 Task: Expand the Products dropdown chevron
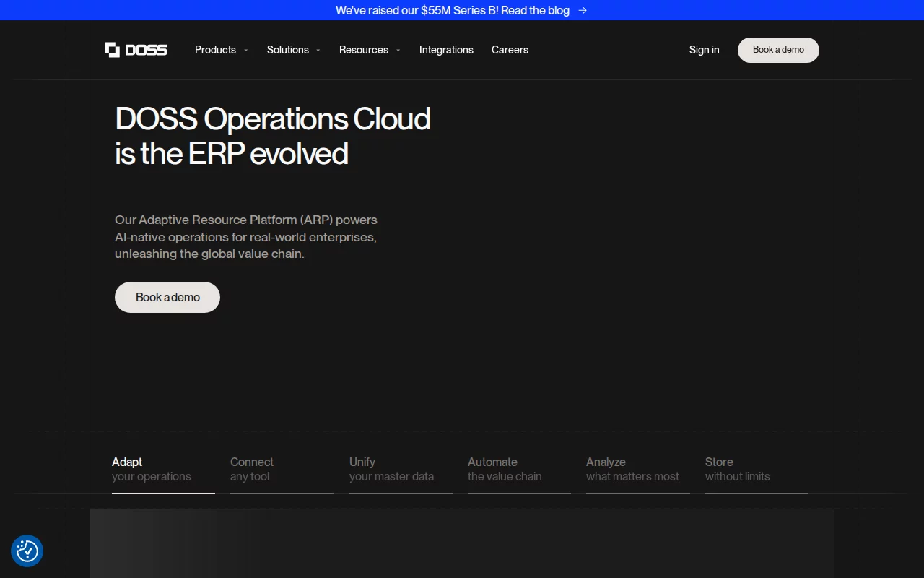(245, 51)
